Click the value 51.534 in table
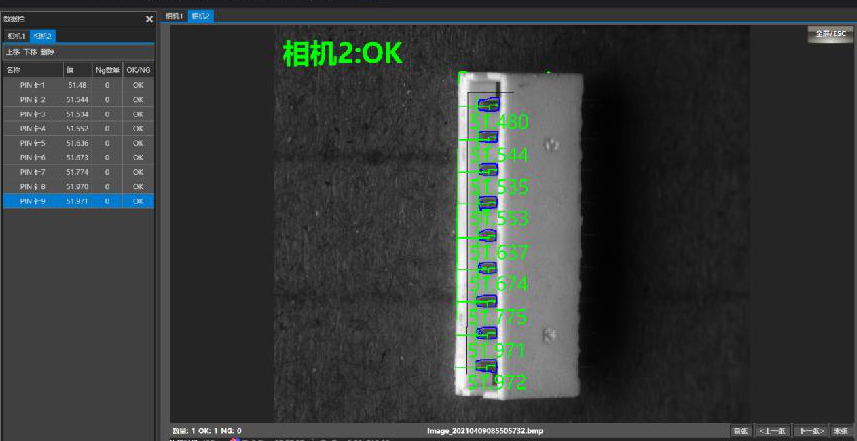Screen dimensions: 857x441 pos(78,114)
